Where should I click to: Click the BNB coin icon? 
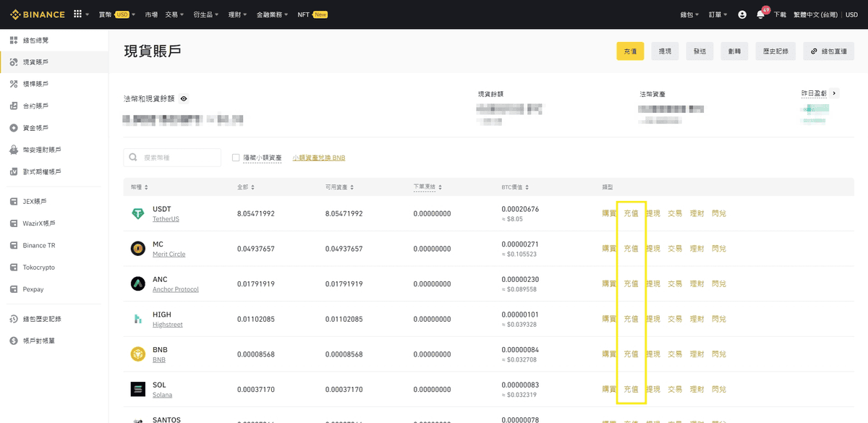coord(137,354)
